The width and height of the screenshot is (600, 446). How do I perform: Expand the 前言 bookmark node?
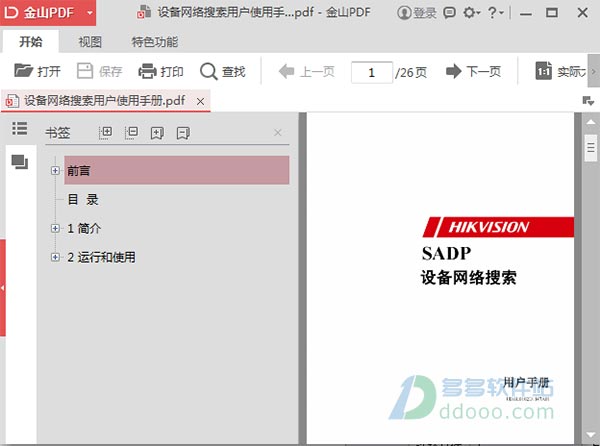tap(55, 170)
